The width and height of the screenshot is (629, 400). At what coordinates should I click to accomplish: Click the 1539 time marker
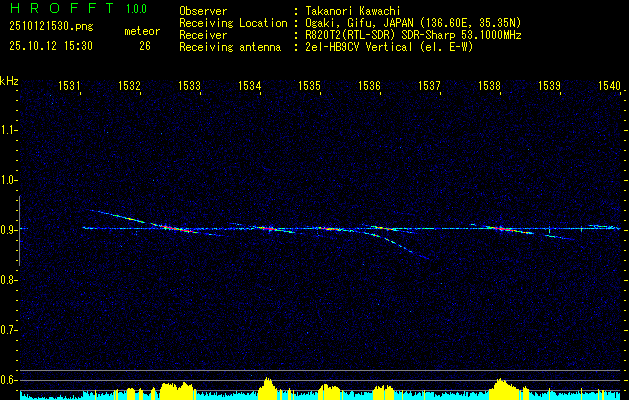[x=549, y=85]
